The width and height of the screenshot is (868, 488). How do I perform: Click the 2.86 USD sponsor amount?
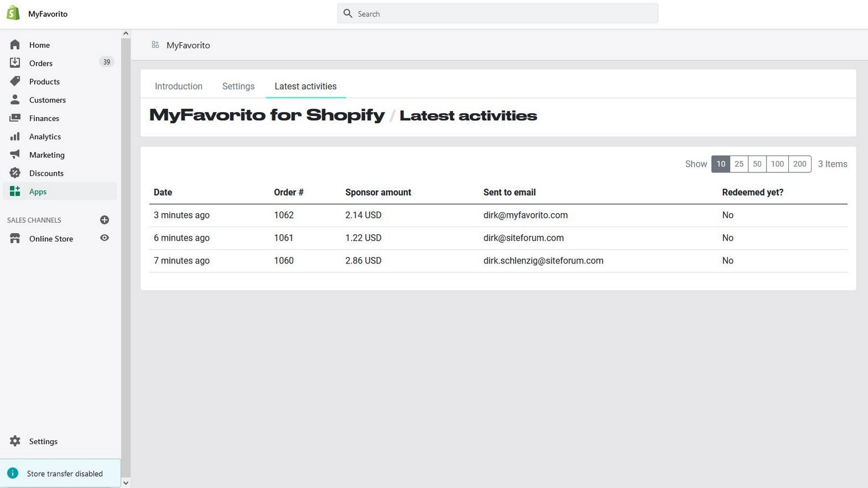pyautogui.click(x=363, y=261)
